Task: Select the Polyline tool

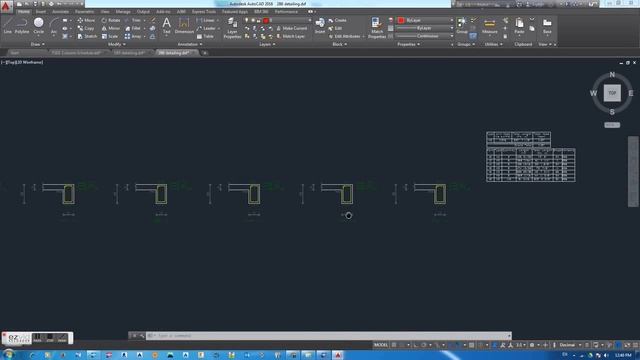Action: pos(22,25)
